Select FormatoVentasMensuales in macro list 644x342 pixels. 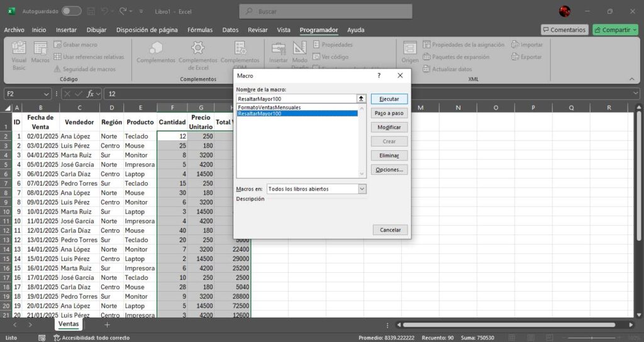[269, 108]
